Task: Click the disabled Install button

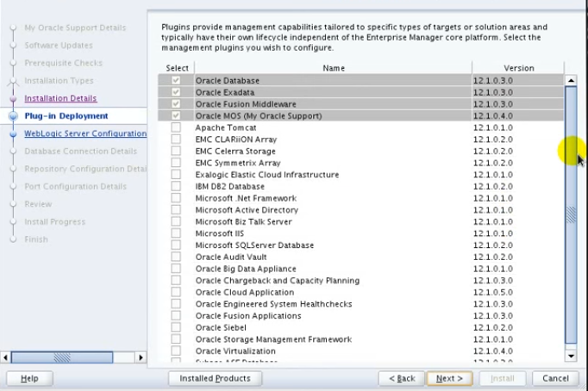Action: click(503, 378)
